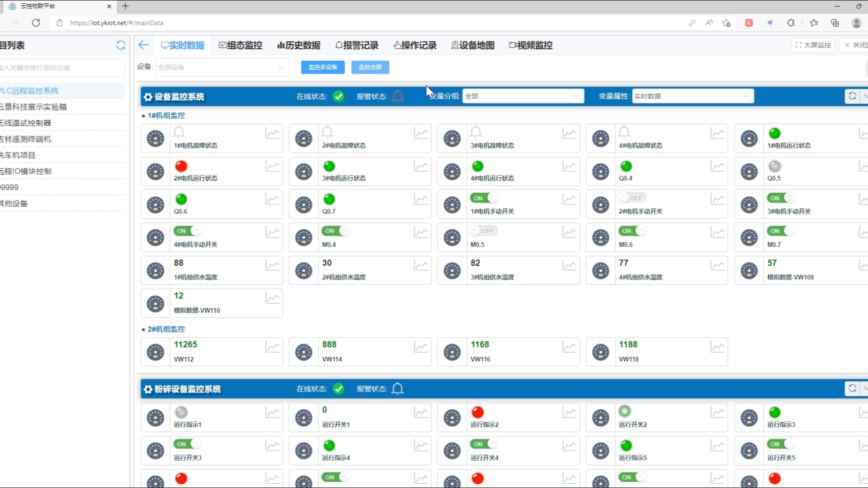The image size is (868, 488).
Task: Select 吉林遥测终端机 project
Action: (x=62, y=139)
